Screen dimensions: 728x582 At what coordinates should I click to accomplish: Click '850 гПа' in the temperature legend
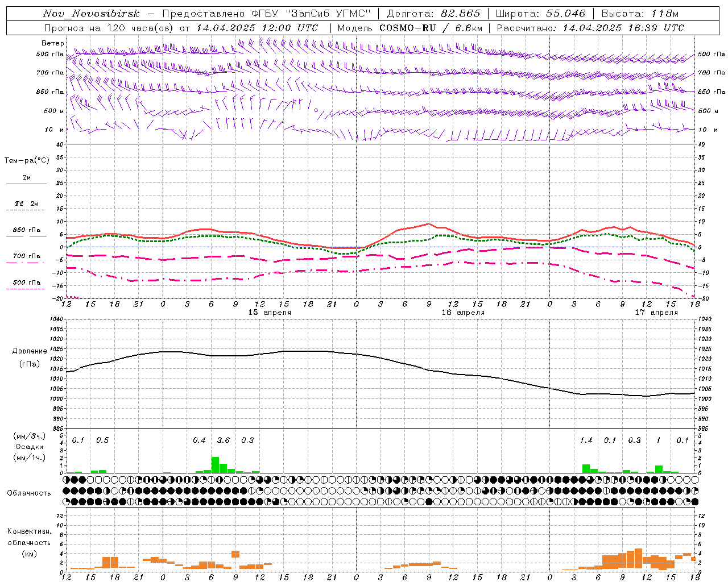tap(26, 230)
